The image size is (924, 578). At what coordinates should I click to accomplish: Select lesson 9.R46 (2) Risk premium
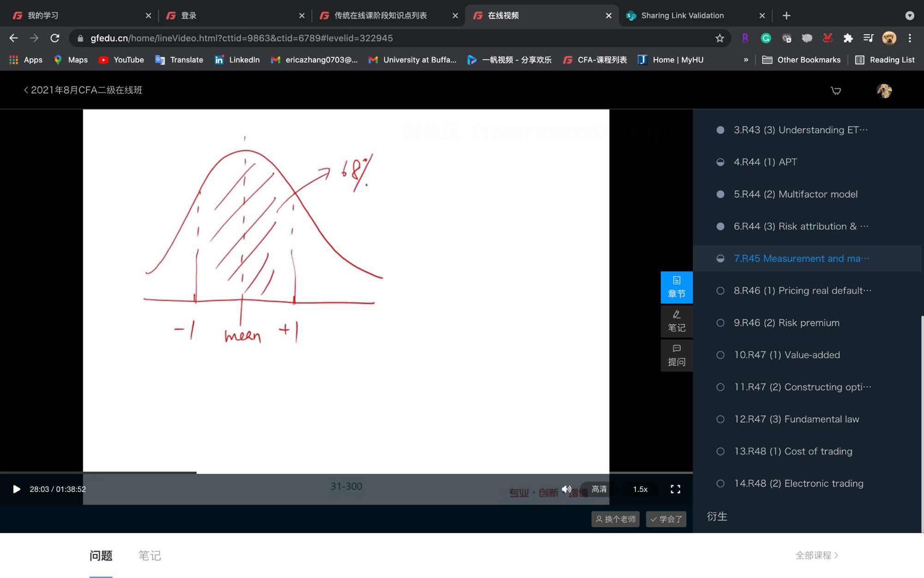click(786, 323)
